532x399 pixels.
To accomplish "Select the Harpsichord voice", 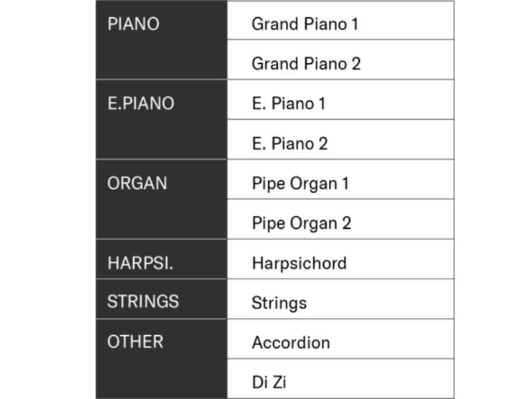I will 299,263.
